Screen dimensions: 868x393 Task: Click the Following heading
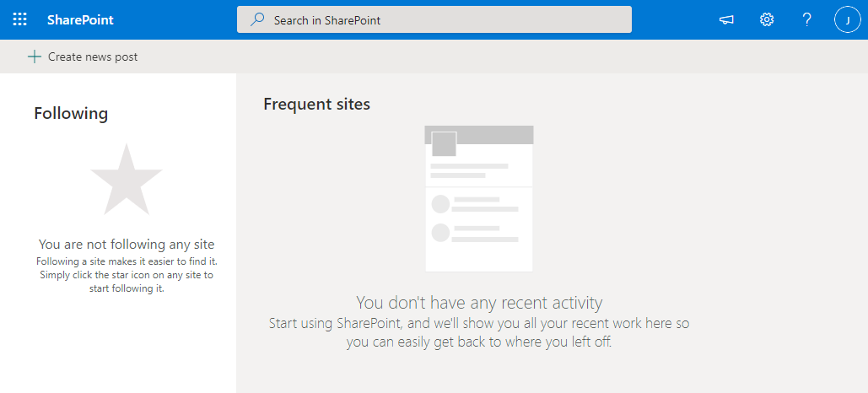[71, 113]
